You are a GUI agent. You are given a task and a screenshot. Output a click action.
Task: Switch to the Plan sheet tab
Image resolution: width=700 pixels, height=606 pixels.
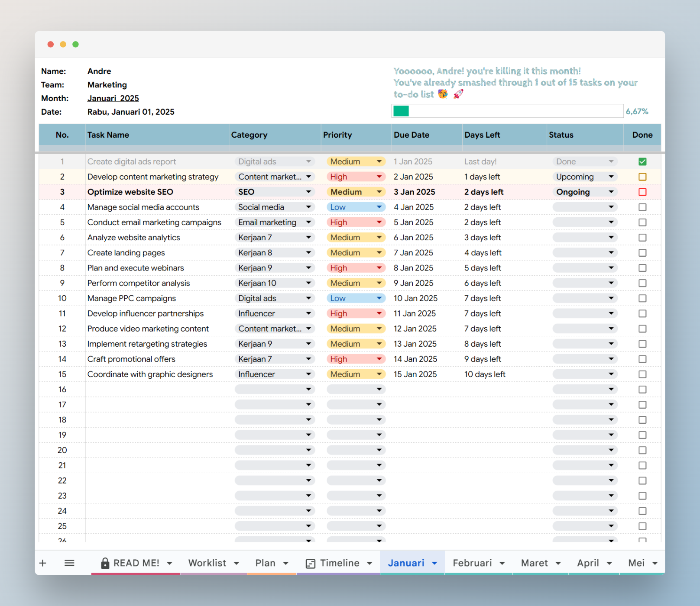tap(265, 563)
